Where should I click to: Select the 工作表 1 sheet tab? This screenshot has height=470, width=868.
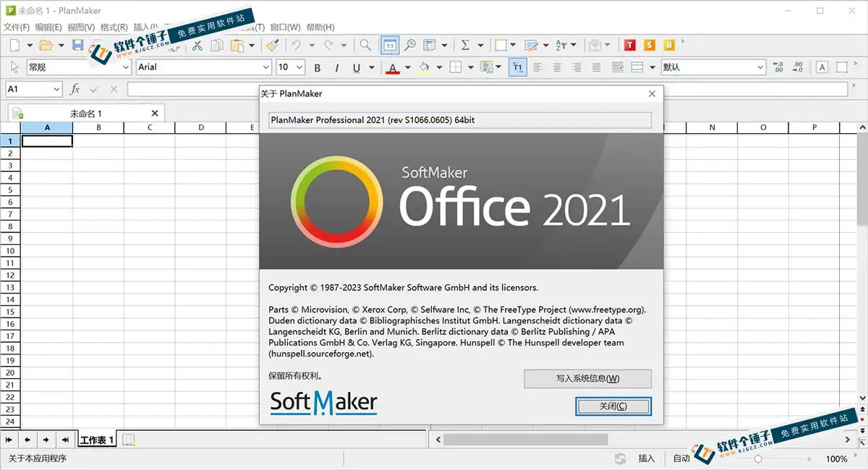97,440
